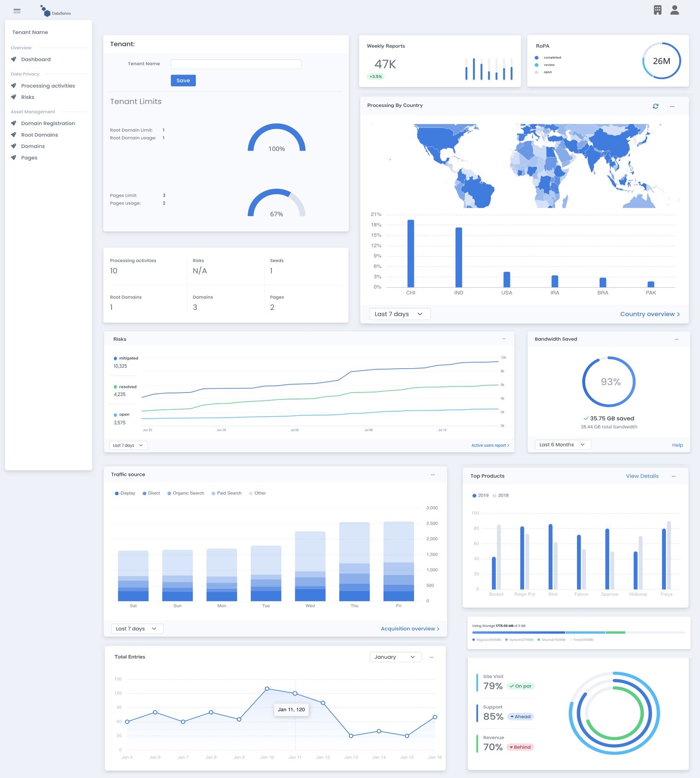
Task: Open Root Domains in sidebar
Action: [40, 135]
